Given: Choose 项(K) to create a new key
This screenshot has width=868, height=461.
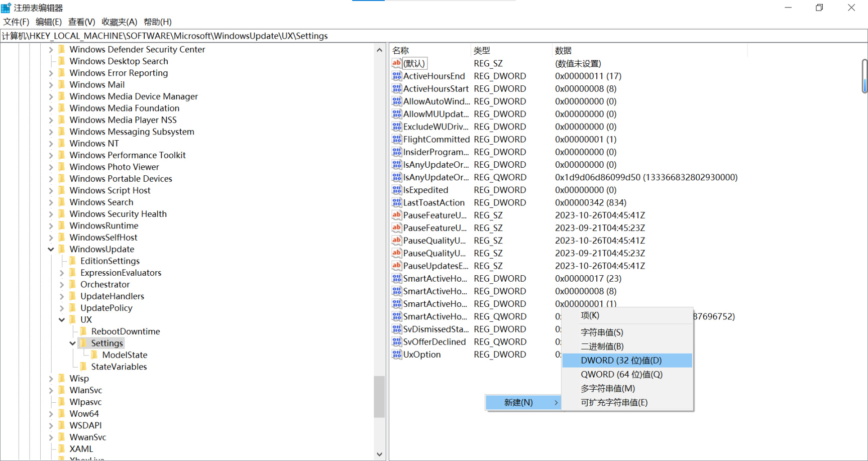Looking at the screenshot, I should [627, 315].
